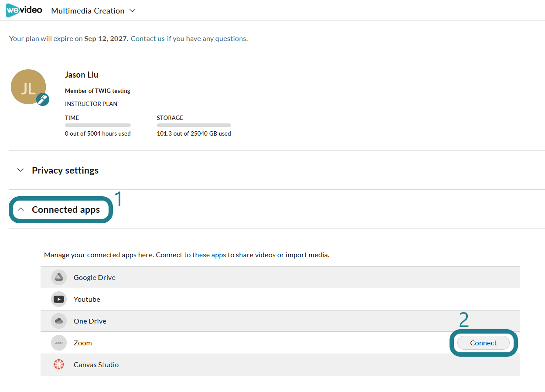Click the avatar edit pencil icon

(42, 99)
